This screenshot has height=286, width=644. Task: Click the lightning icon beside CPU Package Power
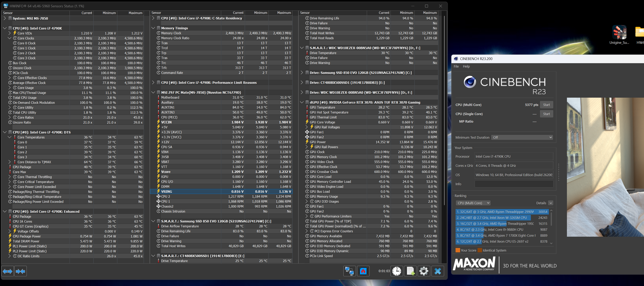tap(10, 236)
